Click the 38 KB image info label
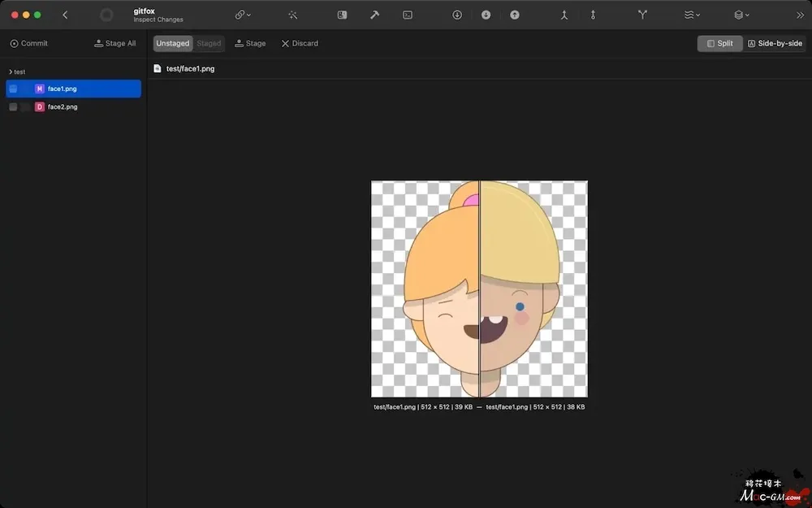 click(535, 407)
